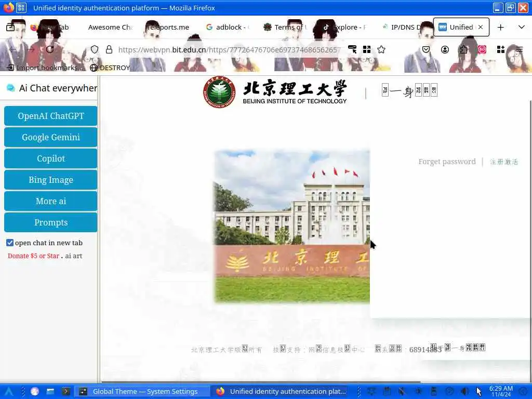Open the Pocket save icon

pyautogui.click(x=426, y=49)
